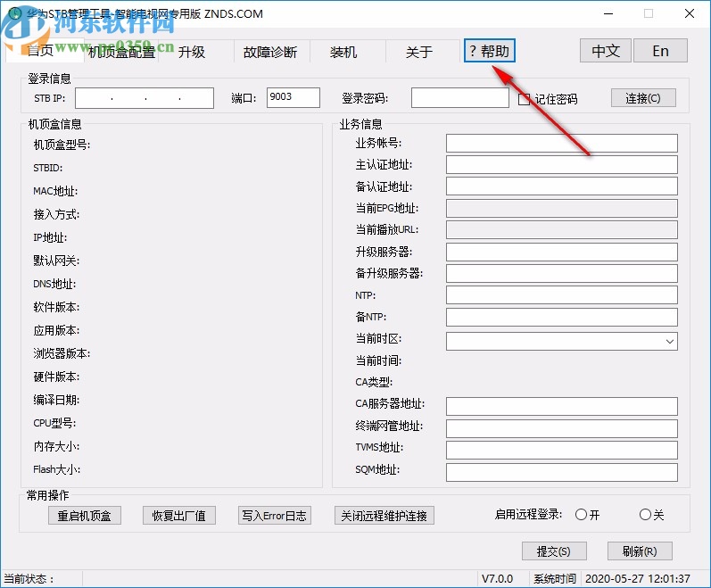Click the 写入Error日志 button
Screen dimensions: 711x588
point(275,516)
